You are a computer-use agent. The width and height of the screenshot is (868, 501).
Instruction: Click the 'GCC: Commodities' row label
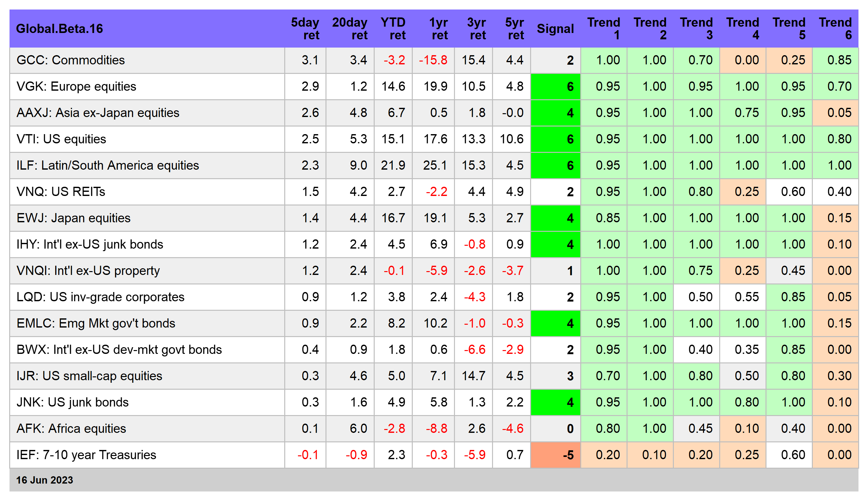point(70,60)
